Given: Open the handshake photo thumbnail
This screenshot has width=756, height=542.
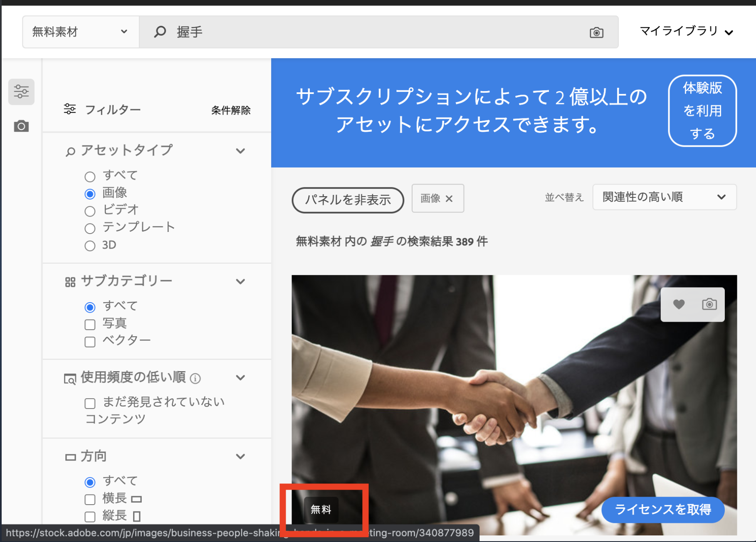Looking at the screenshot, I should (514, 405).
